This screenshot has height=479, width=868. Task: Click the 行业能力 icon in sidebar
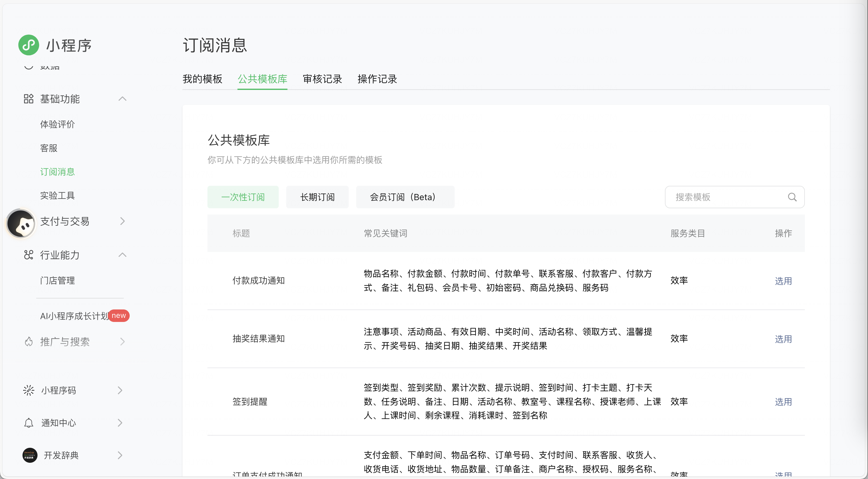click(29, 255)
